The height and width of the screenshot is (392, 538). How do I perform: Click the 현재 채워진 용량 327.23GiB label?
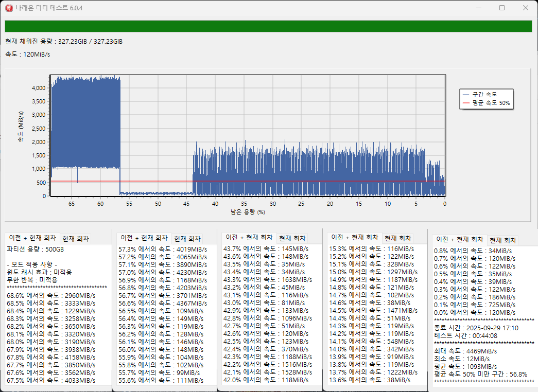tap(64, 41)
